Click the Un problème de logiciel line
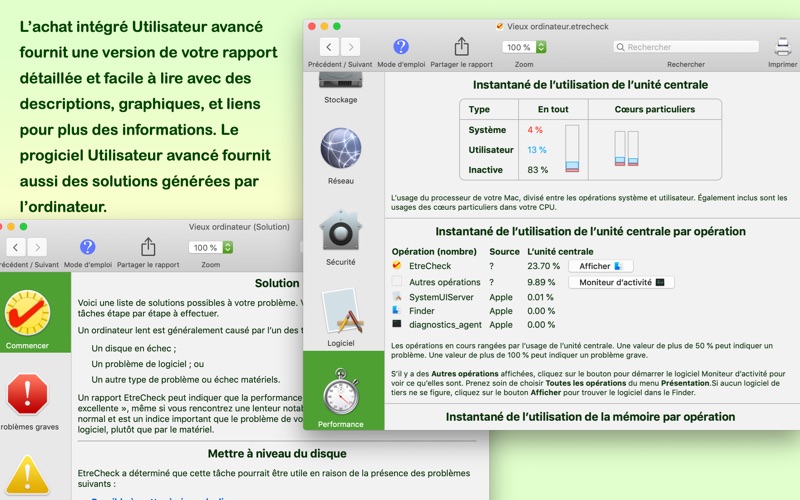This screenshot has height=500, width=800. [x=147, y=364]
